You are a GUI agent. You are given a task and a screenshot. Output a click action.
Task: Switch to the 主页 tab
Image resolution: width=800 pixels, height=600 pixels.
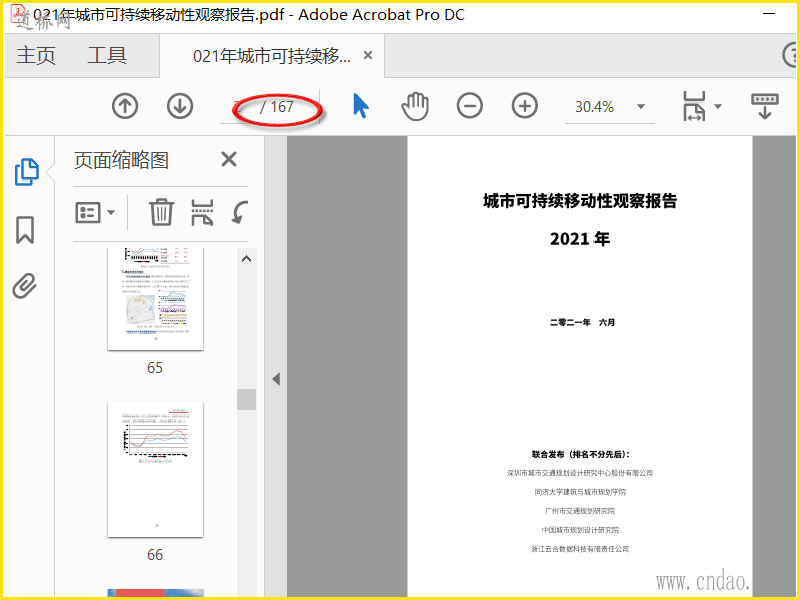point(36,55)
